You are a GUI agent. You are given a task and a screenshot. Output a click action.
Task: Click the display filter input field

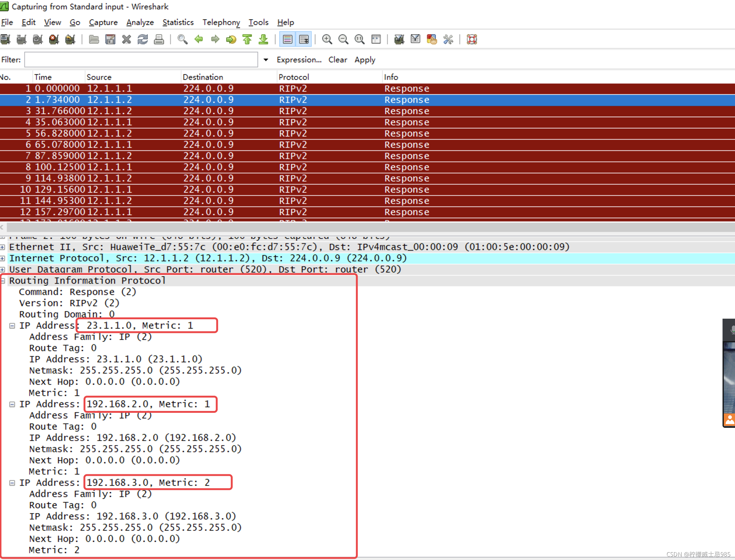[141, 60]
